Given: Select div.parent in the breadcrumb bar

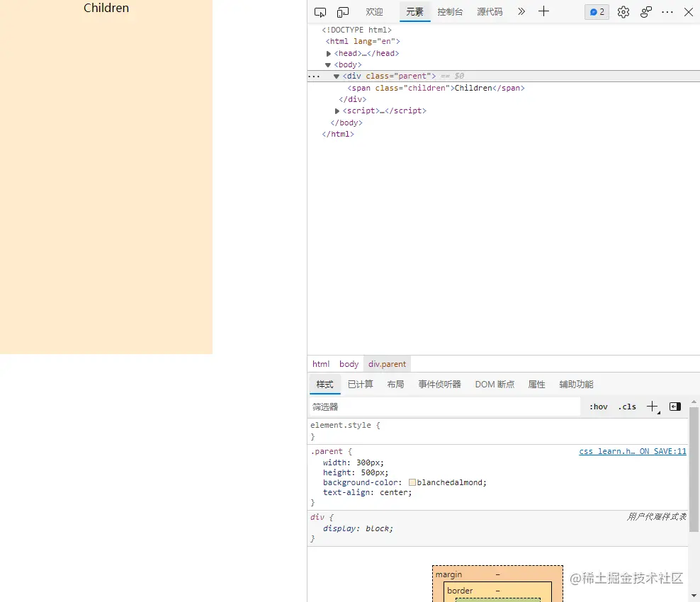Looking at the screenshot, I should 387,364.
